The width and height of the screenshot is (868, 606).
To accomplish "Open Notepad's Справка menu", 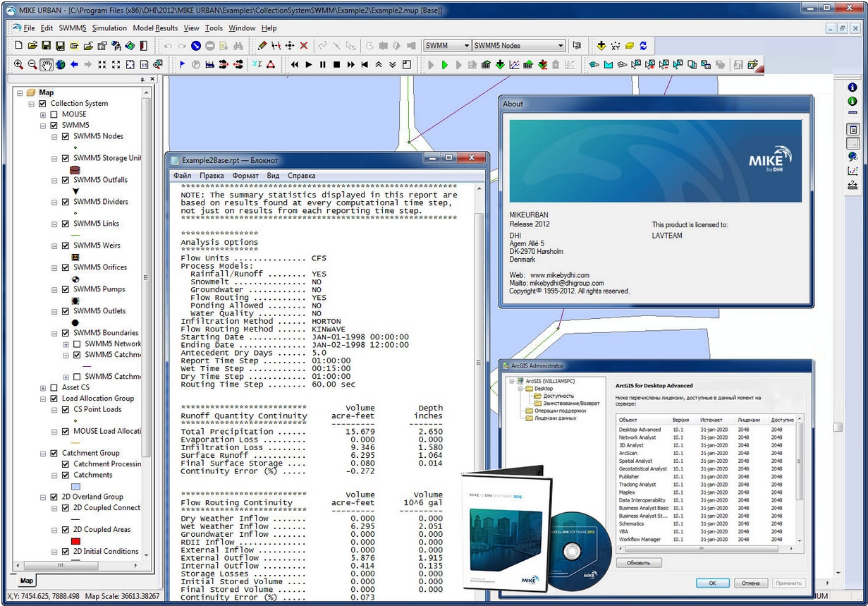I will coord(302,176).
